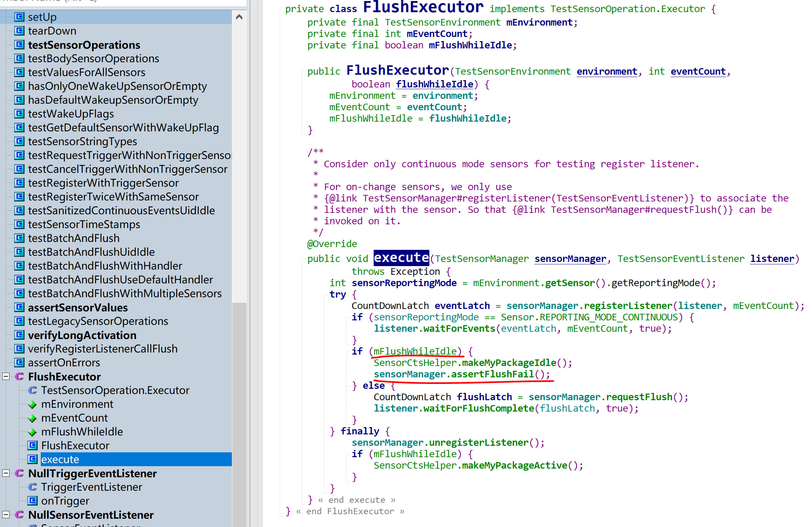This screenshot has height=527, width=812.
Task: Click the execute method icon in tree
Action: pyautogui.click(x=32, y=459)
